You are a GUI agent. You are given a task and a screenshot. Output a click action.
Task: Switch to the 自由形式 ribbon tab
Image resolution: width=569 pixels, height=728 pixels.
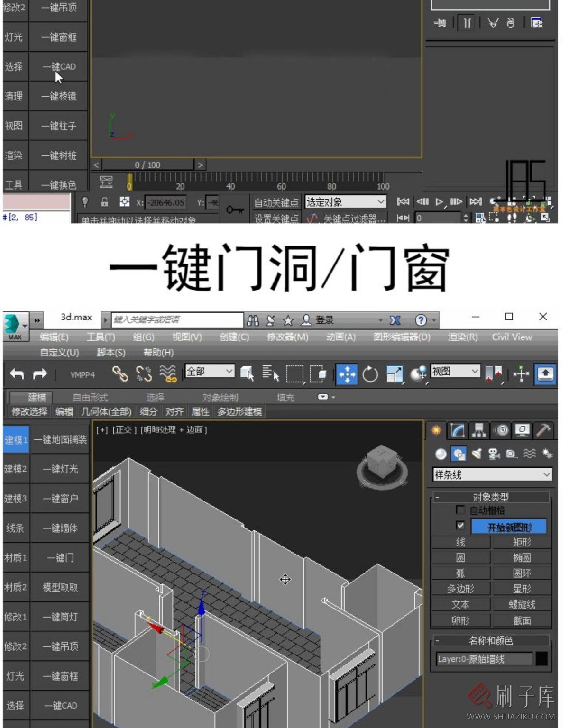tap(90, 397)
